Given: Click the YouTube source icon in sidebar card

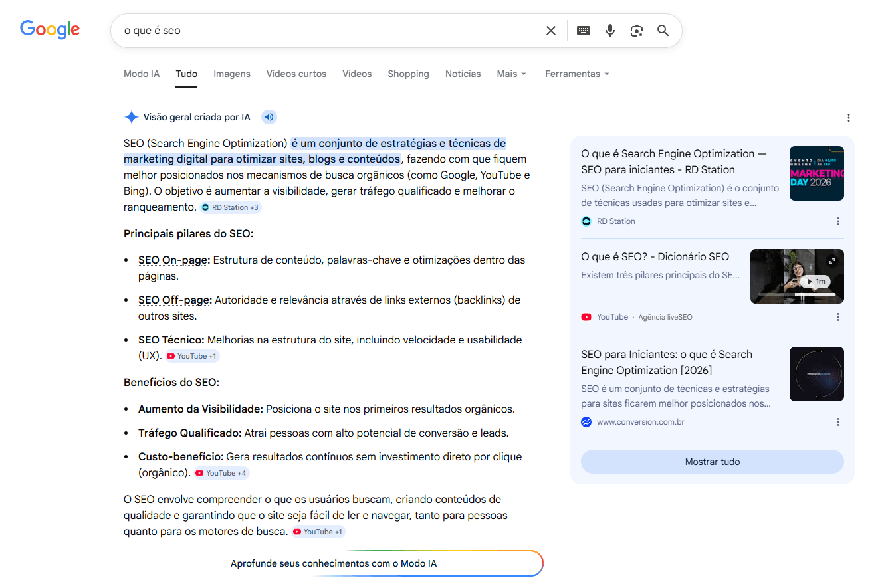Looking at the screenshot, I should (x=586, y=317).
